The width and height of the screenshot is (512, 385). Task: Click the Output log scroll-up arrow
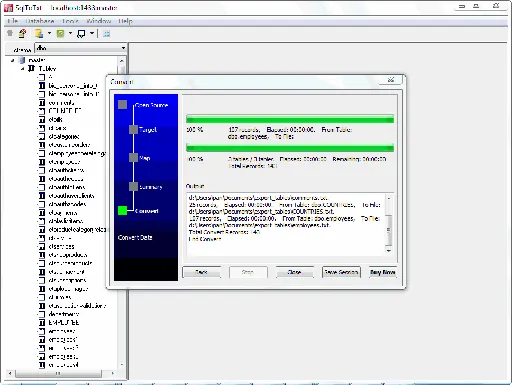point(388,198)
